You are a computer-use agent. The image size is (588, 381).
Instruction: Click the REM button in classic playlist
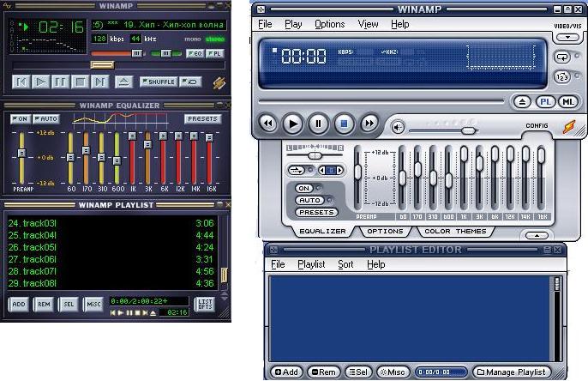(43, 305)
